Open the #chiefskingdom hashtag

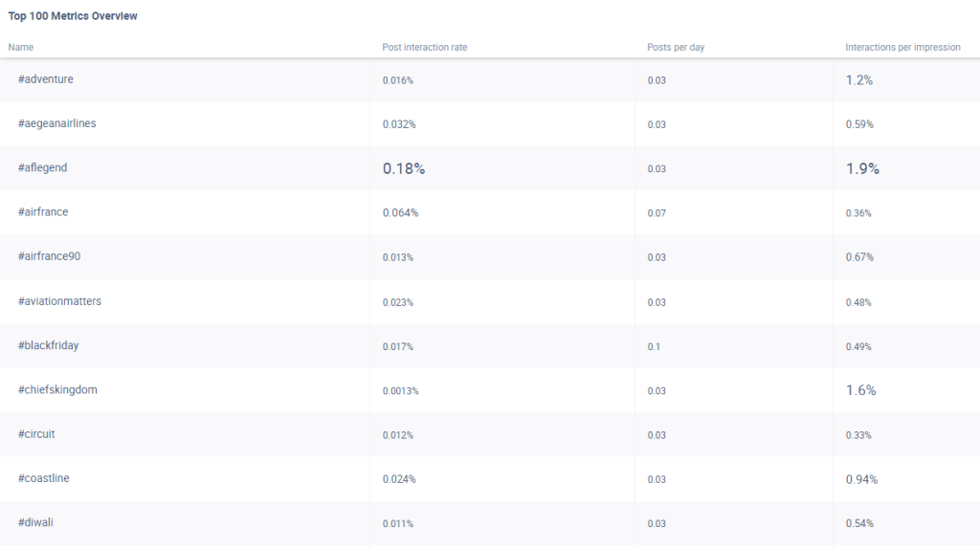click(57, 390)
